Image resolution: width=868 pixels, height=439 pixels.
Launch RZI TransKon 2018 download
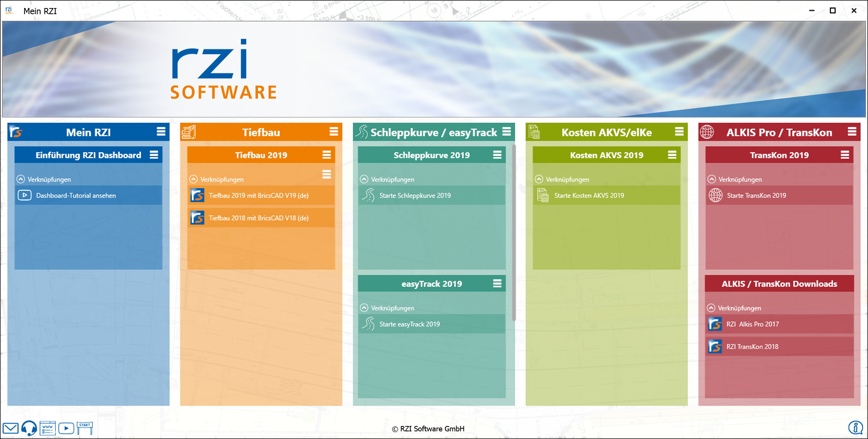click(x=752, y=346)
